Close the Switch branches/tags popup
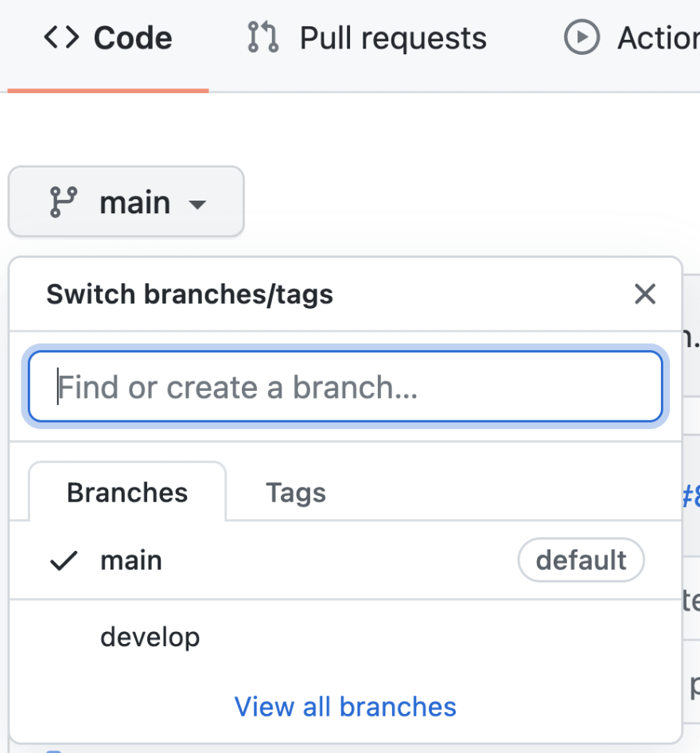 pos(645,294)
